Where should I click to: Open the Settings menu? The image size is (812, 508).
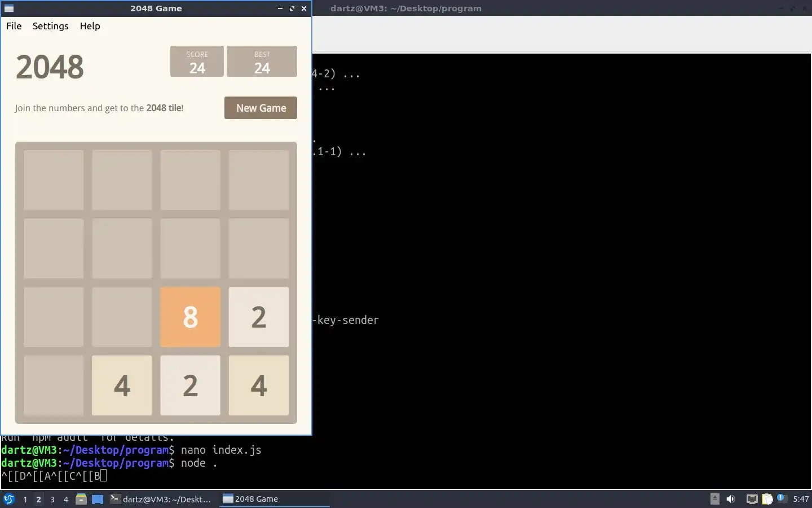click(50, 26)
